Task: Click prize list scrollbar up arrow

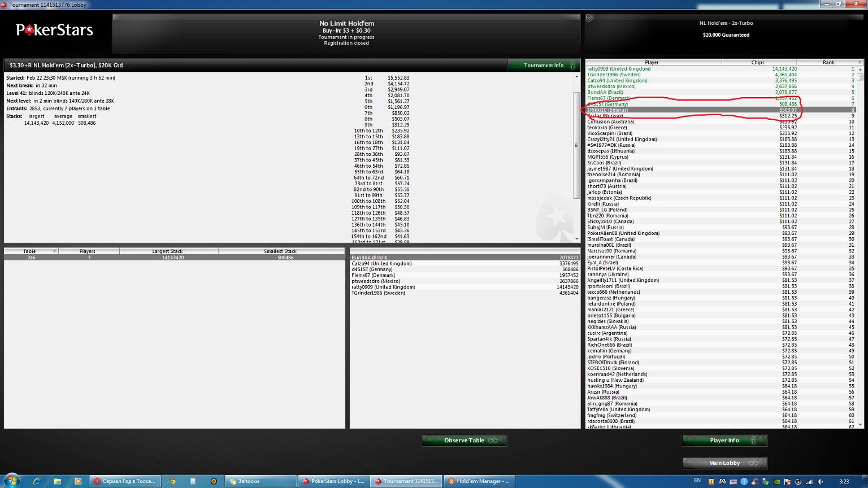Action: pyautogui.click(x=577, y=76)
